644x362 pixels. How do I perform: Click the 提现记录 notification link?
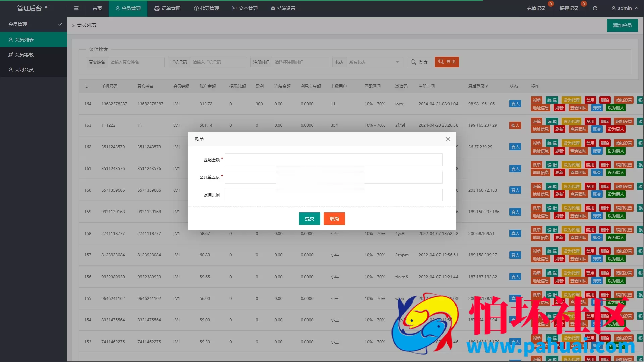(569, 8)
